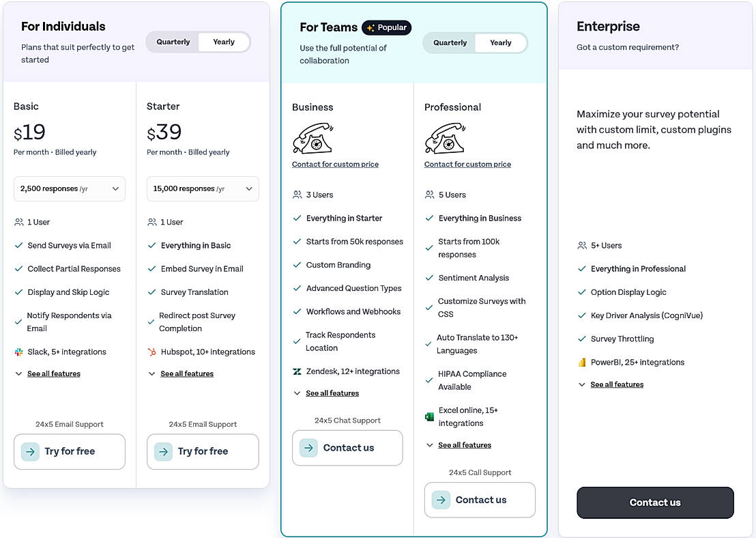
Task: Open the 2,500 responses dropdown
Action: tap(70, 189)
